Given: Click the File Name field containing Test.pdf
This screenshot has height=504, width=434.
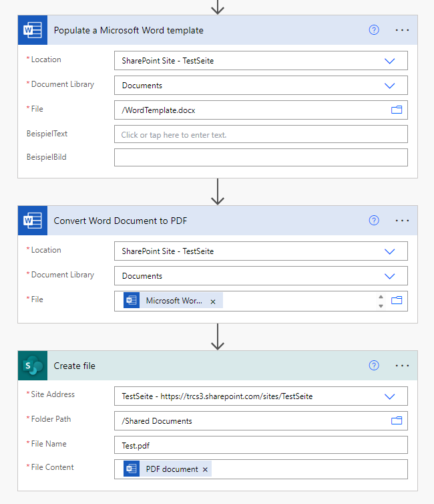Looking at the screenshot, I should click(261, 445).
